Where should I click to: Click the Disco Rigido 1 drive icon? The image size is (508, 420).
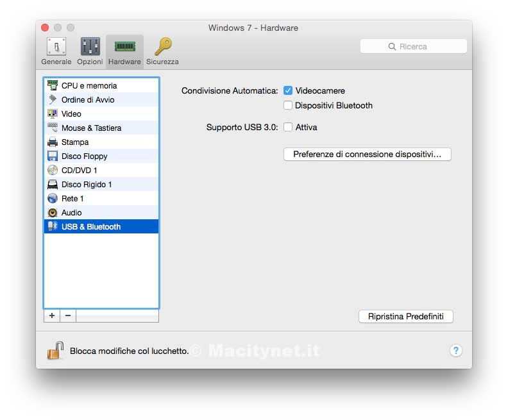(x=53, y=184)
